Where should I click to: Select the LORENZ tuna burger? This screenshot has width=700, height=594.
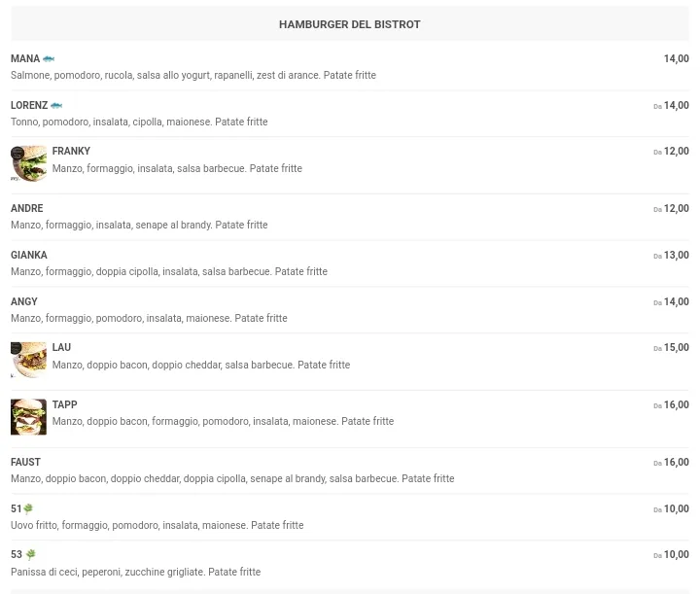click(29, 105)
